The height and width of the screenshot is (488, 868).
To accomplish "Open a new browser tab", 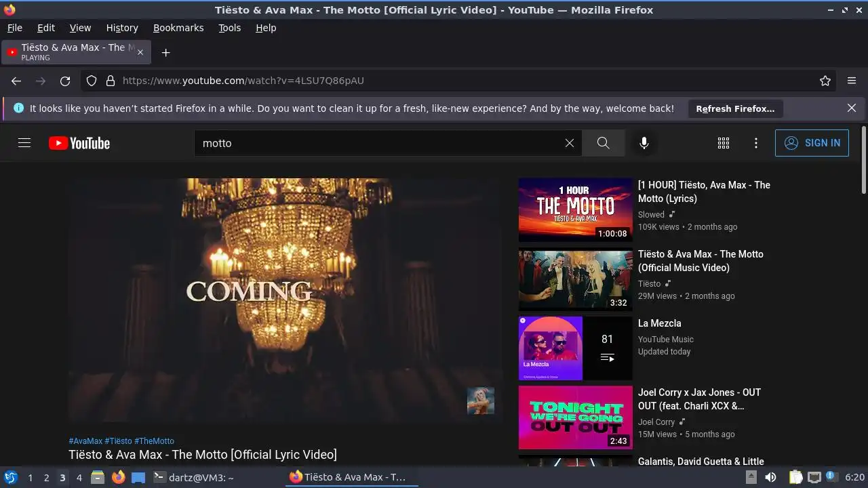I will pyautogui.click(x=165, y=52).
